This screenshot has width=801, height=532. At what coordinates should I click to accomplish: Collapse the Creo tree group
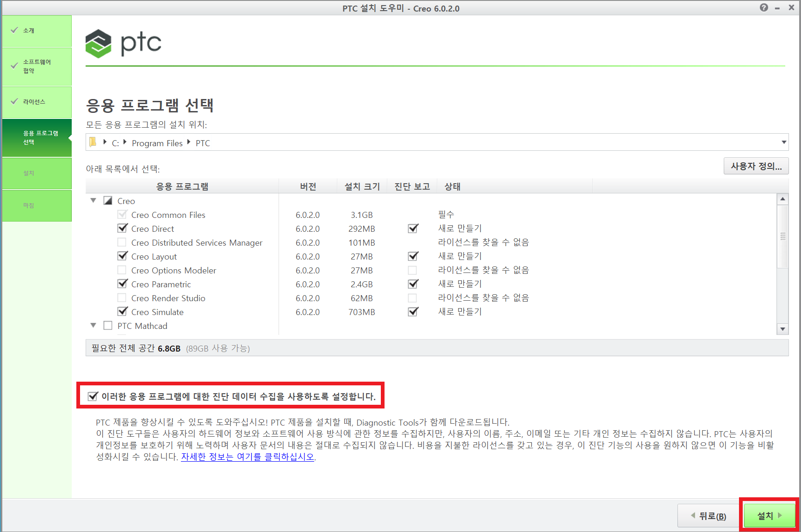[x=93, y=200]
